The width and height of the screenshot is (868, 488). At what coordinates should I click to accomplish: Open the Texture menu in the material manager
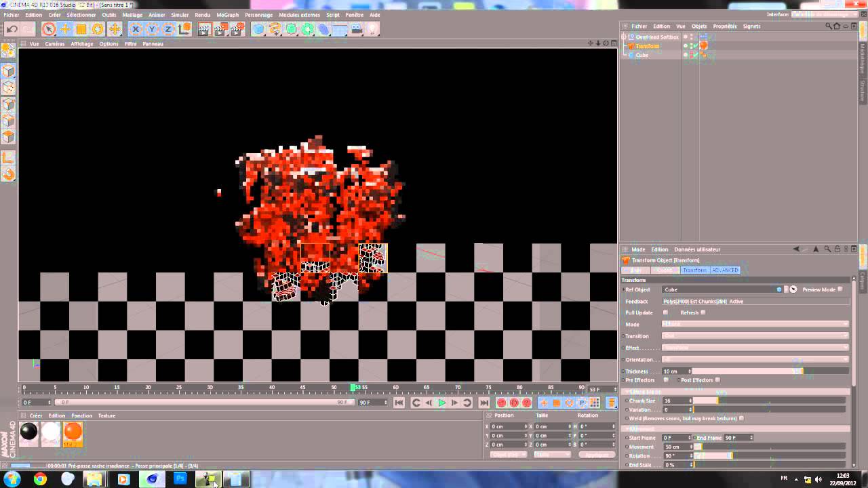pyautogui.click(x=106, y=415)
